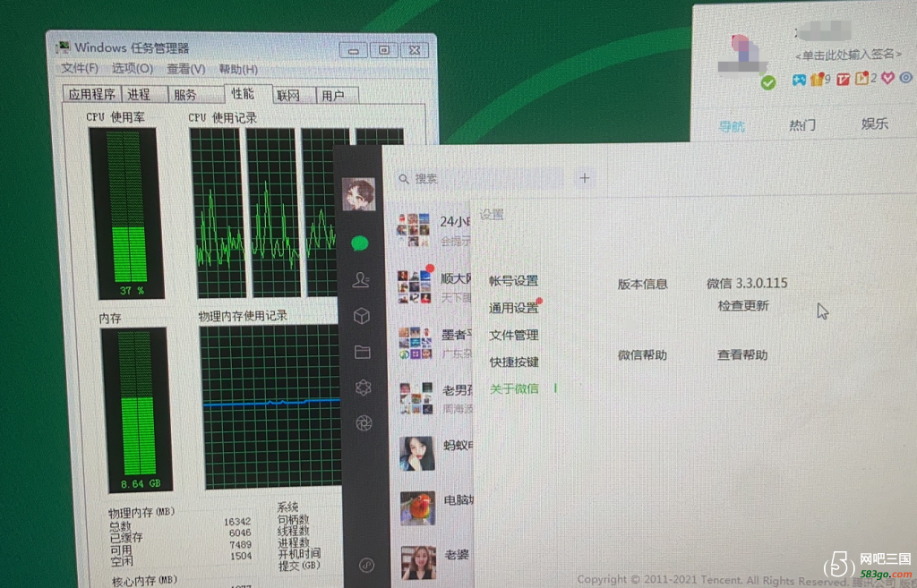Close the Windows Task Manager window
This screenshot has height=588, width=917.
pos(415,50)
